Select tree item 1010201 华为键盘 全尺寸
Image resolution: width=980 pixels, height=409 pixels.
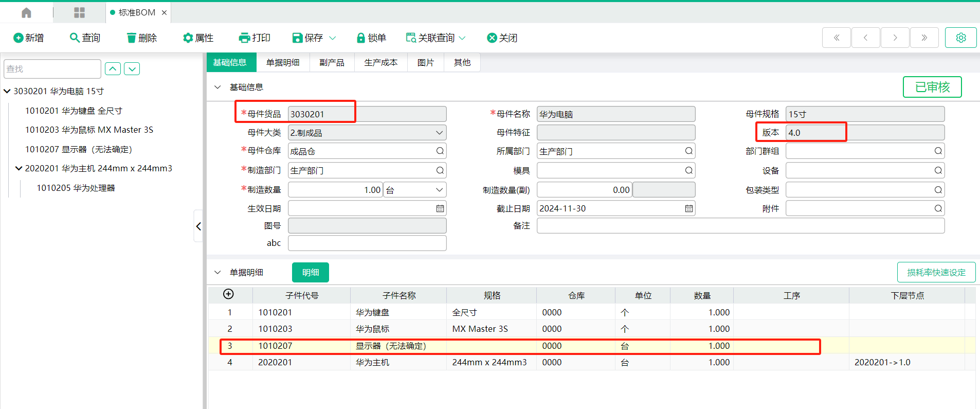(74, 111)
